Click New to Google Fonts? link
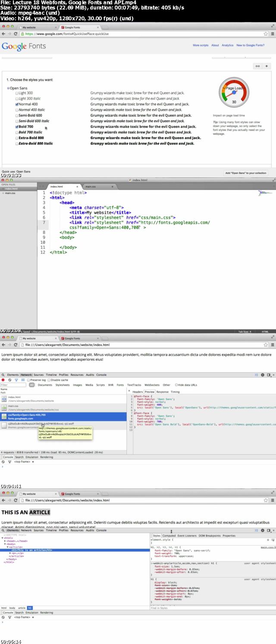 [x=251, y=45]
